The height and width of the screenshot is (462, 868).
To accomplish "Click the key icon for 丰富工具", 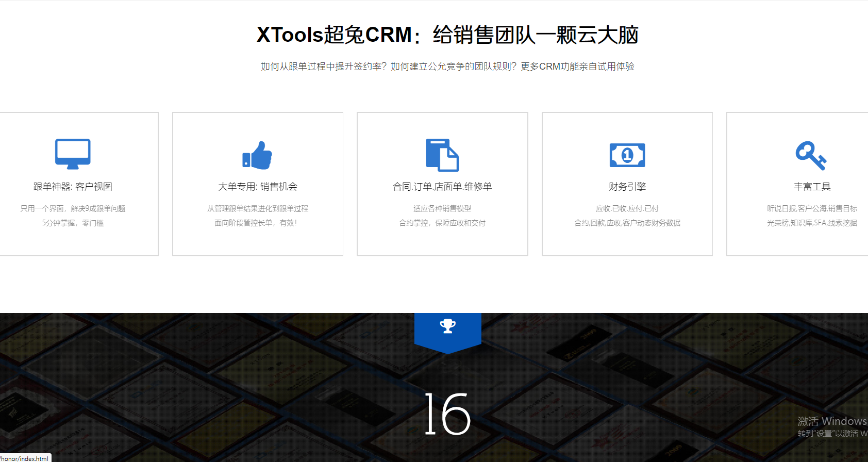I will coord(811,155).
